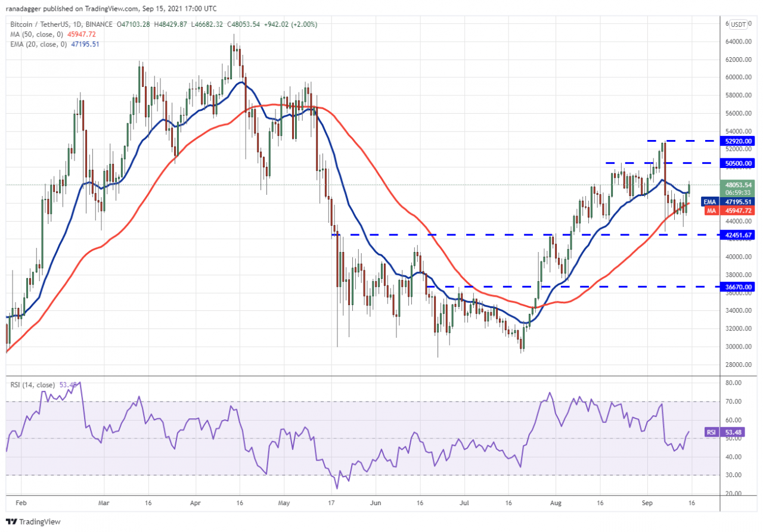This screenshot has height=532, width=763.
Task: Select the 50500.00 resistance level label
Action: pos(738,163)
